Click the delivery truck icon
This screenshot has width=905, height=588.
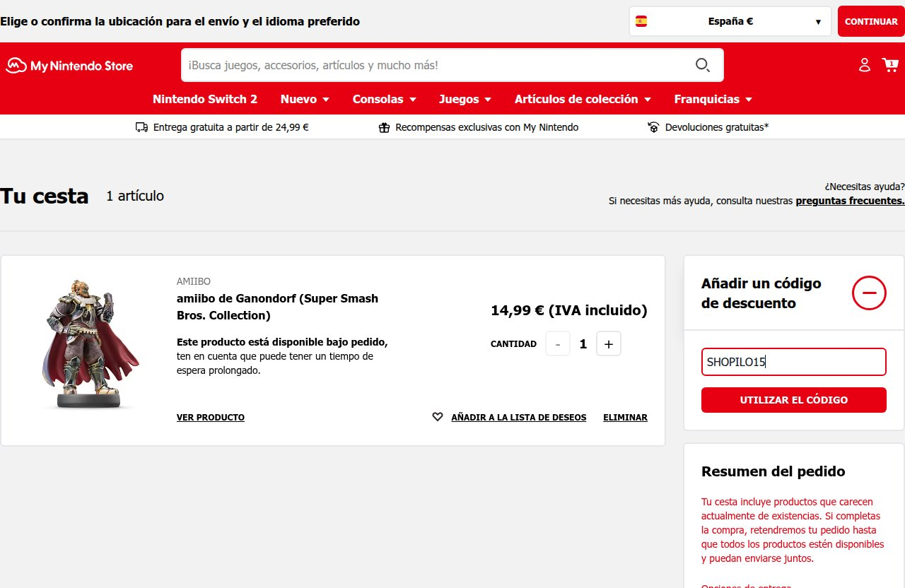coord(141,127)
